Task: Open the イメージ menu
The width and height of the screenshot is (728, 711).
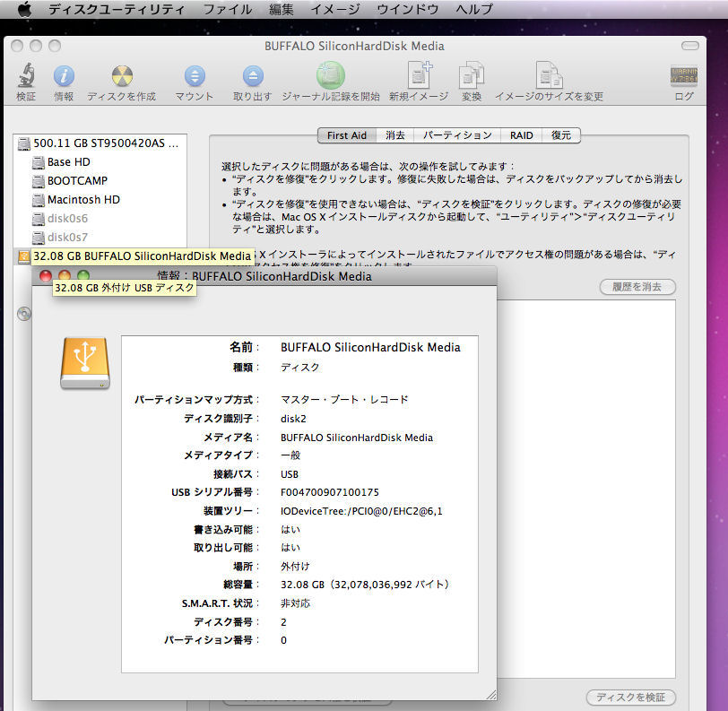Action: point(334,9)
